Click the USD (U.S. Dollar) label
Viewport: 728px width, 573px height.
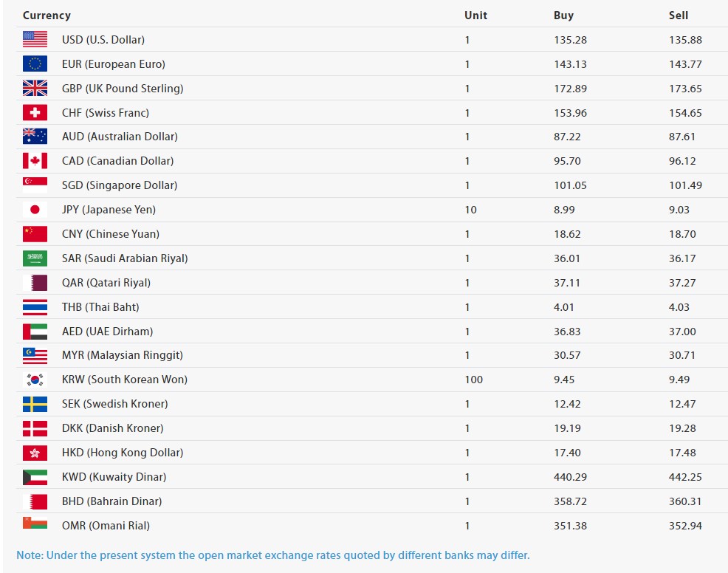coord(103,40)
